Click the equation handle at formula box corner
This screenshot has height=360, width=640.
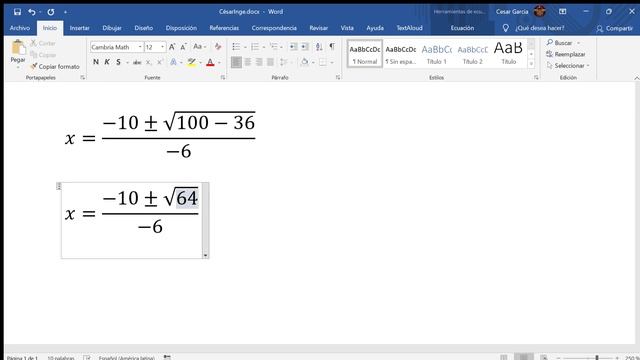59,186
